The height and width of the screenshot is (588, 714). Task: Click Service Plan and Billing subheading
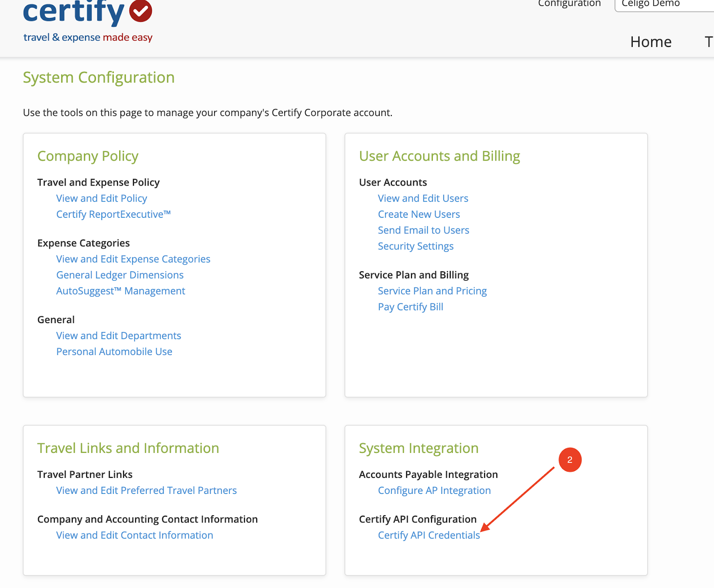click(414, 275)
